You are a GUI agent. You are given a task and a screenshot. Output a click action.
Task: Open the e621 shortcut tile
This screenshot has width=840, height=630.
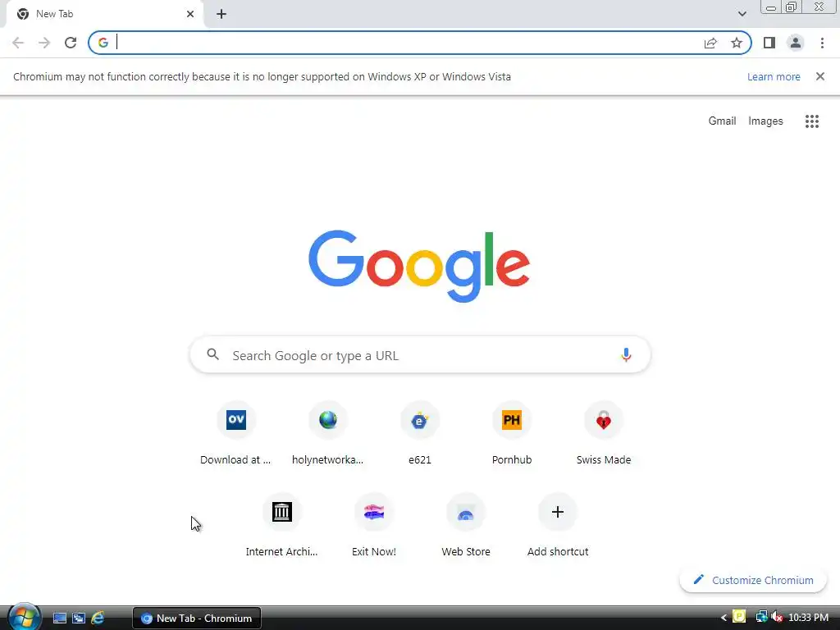[419, 433]
